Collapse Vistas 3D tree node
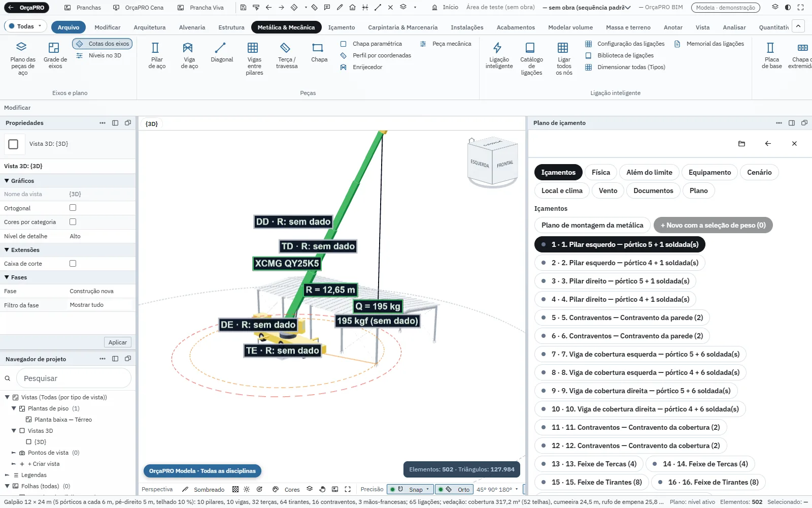The width and height of the screenshot is (812, 508). (14, 431)
